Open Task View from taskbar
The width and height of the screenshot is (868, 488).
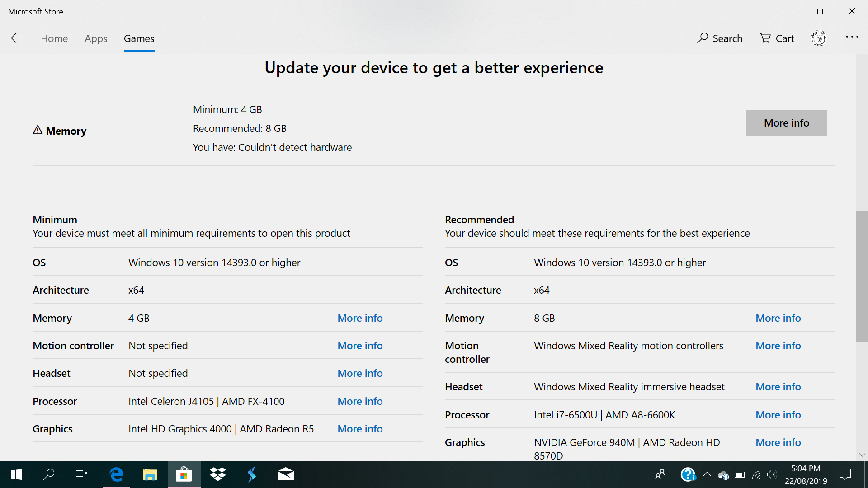(x=81, y=474)
